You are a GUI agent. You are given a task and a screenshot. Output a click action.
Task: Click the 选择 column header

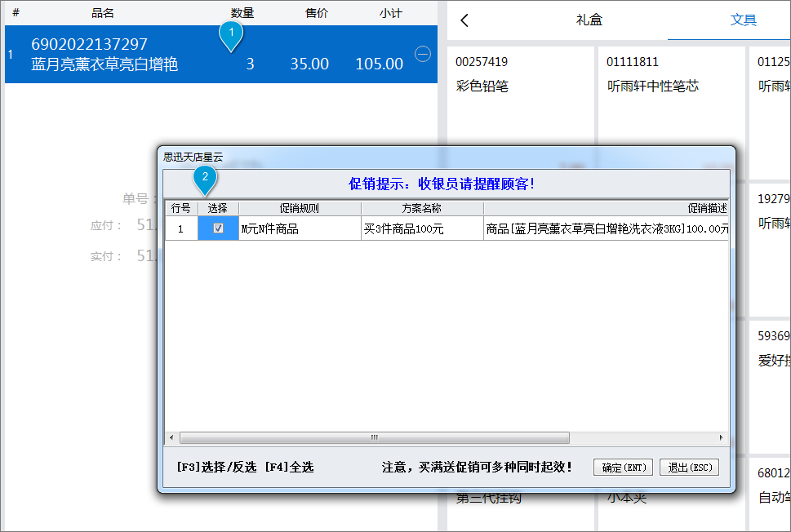pyautogui.click(x=218, y=208)
